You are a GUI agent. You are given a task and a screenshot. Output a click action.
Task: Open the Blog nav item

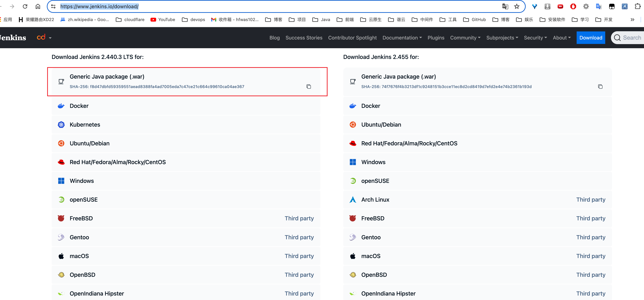[x=274, y=38]
